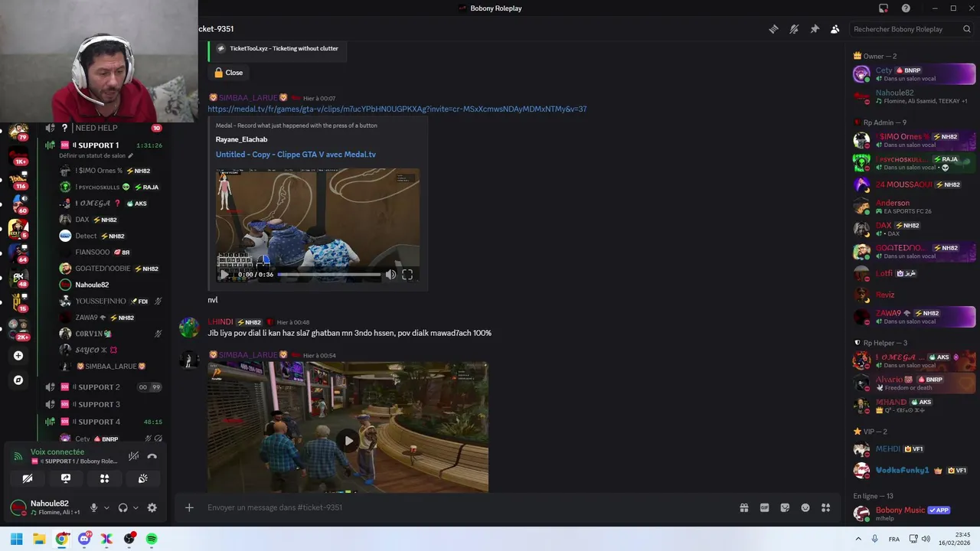Hide the member list icon
This screenshot has width=980, height=551.
(835, 29)
